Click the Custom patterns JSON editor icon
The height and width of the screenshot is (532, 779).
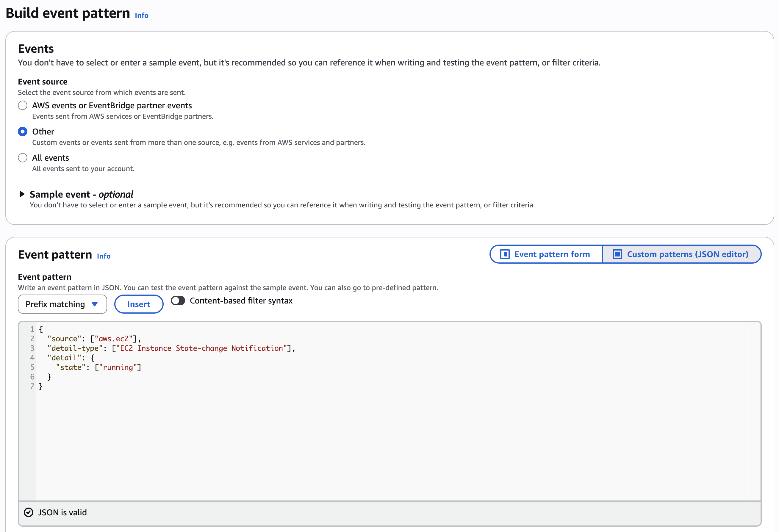(x=617, y=254)
